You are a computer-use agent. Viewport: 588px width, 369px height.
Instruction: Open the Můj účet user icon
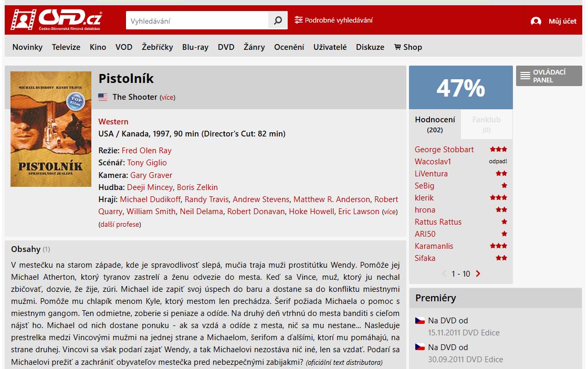coord(536,21)
